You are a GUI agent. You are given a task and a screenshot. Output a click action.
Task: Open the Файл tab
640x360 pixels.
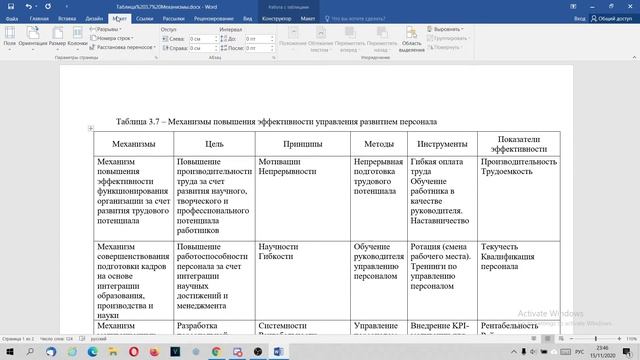12,18
